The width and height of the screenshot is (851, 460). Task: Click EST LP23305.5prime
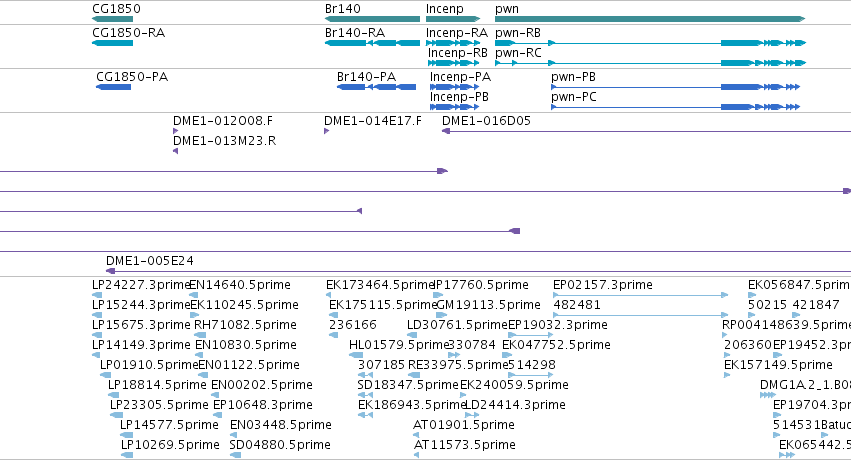[x=159, y=405]
